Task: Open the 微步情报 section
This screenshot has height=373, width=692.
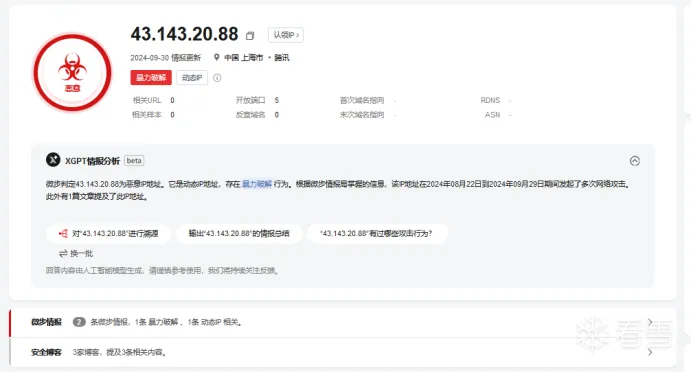Action: pos(342,323)
